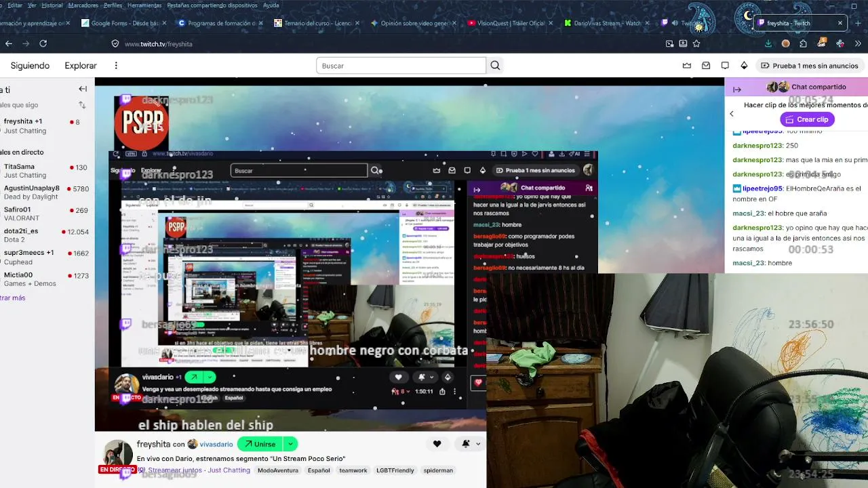Open whispers speech bubble icon

coord(725,66)
